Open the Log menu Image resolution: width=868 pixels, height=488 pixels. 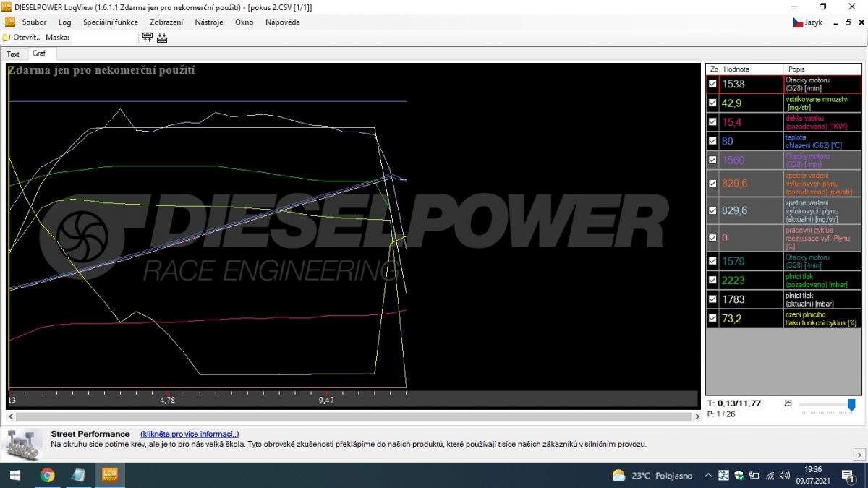[x=65, y=22]
